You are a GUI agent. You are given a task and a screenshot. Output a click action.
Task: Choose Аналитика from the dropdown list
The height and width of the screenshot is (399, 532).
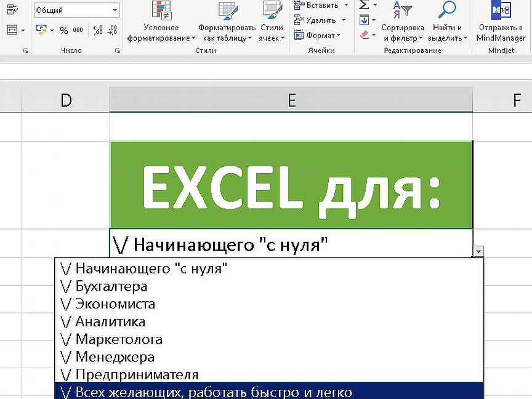point(268,321)
